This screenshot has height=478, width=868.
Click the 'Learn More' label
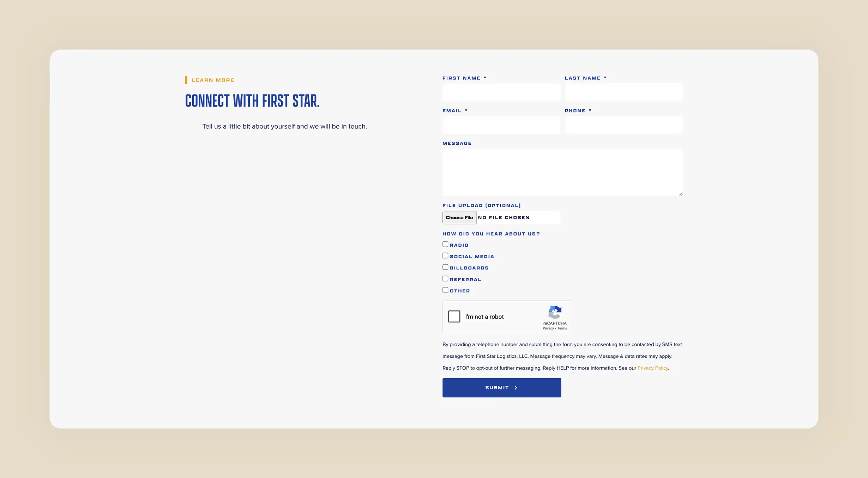point(213,80)
